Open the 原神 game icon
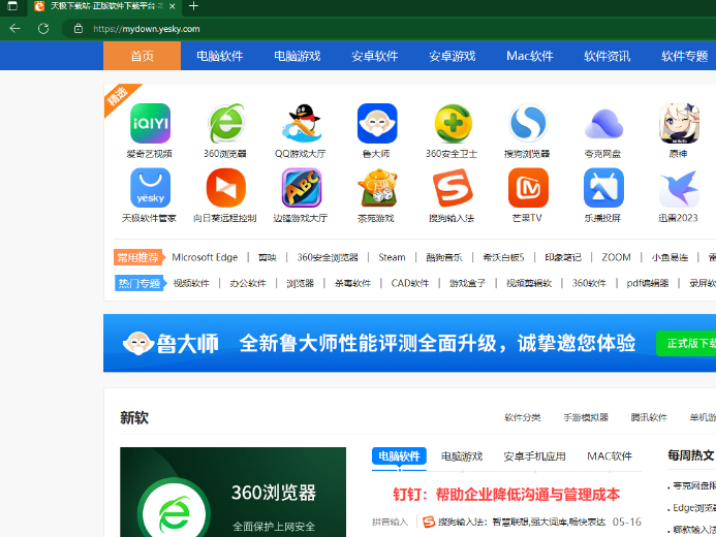This screenshot has width=716, height=537. (x=679, y=123)
